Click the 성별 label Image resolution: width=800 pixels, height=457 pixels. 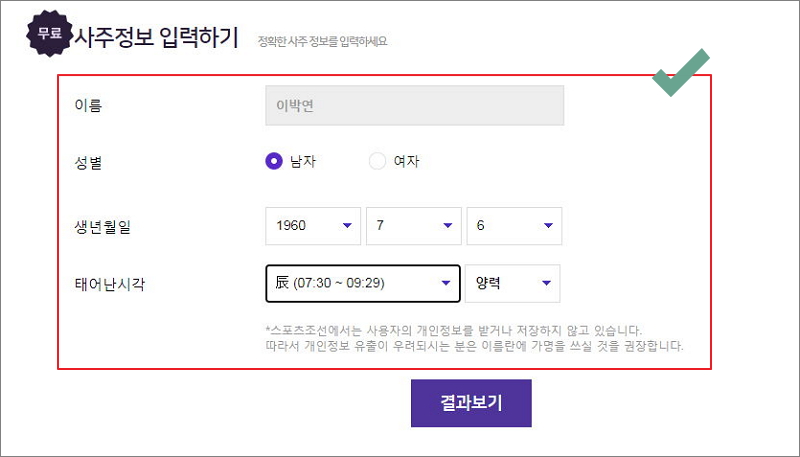click(x=88, y=163)
